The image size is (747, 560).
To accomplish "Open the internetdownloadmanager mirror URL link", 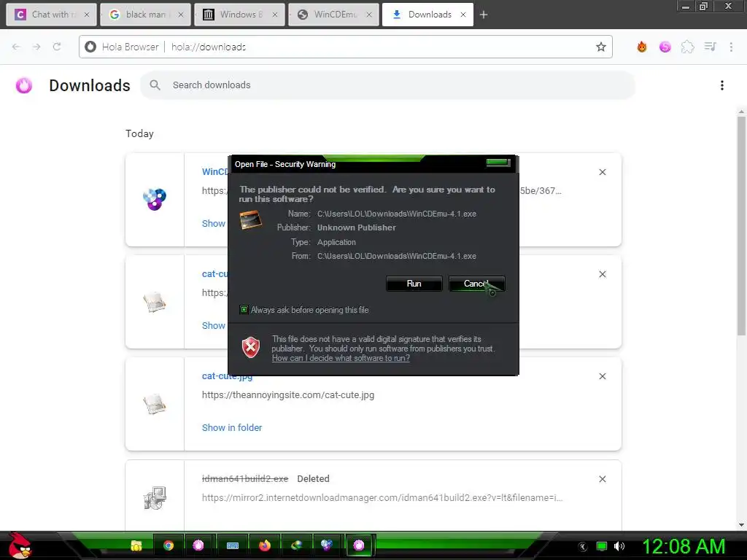I will [382, 497].
